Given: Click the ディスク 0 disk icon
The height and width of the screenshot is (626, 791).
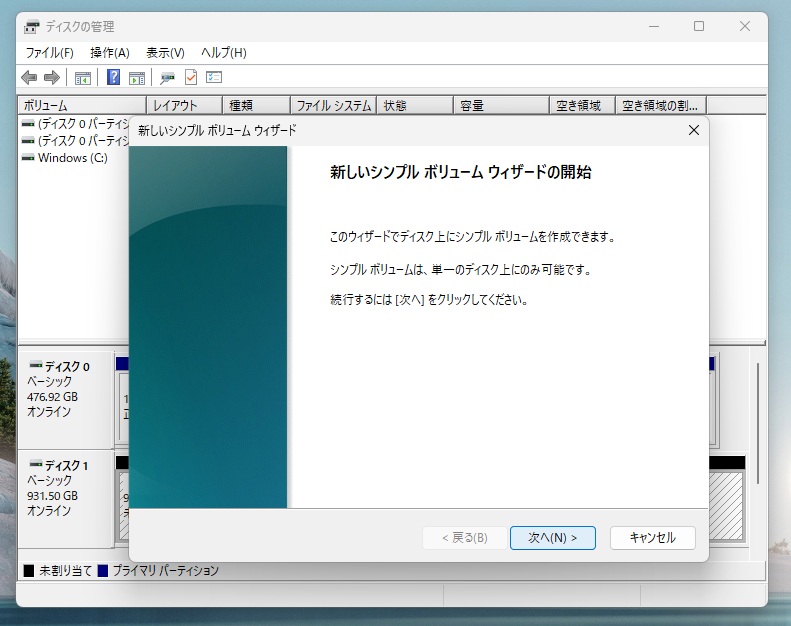Looking at the screenshot, I should tap(35, 365).
